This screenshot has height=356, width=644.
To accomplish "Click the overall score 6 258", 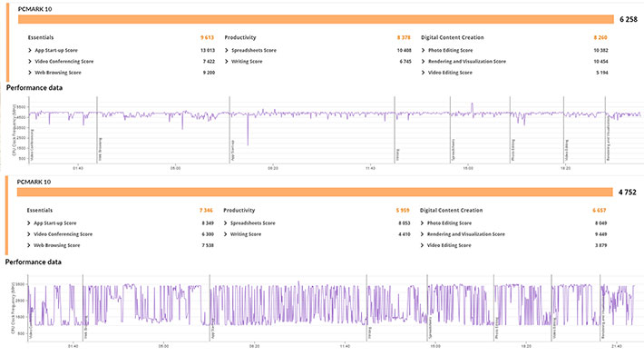I will (x=629, y=19).
